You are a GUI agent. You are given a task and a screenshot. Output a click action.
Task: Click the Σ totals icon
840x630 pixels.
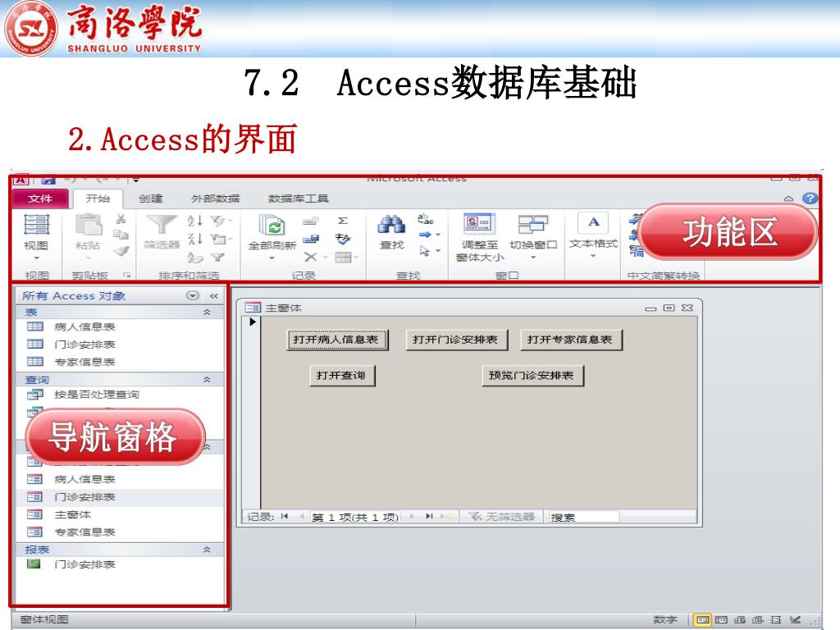343,220
